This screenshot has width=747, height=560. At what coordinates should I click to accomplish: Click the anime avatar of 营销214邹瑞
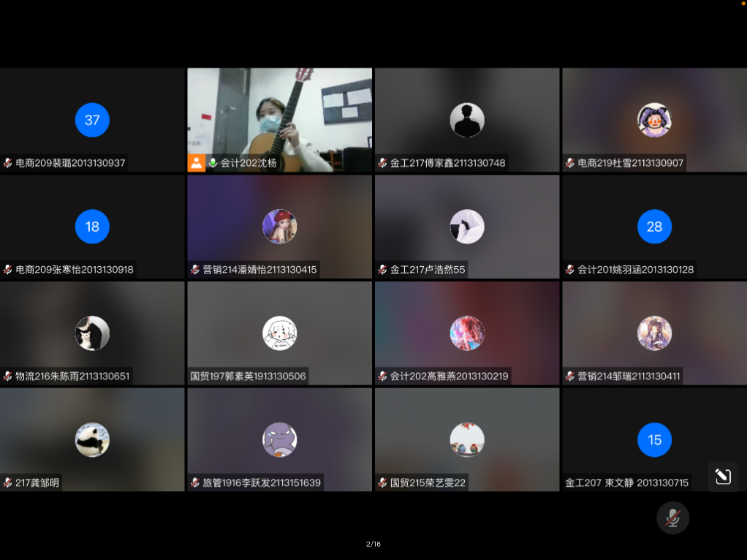655,333
